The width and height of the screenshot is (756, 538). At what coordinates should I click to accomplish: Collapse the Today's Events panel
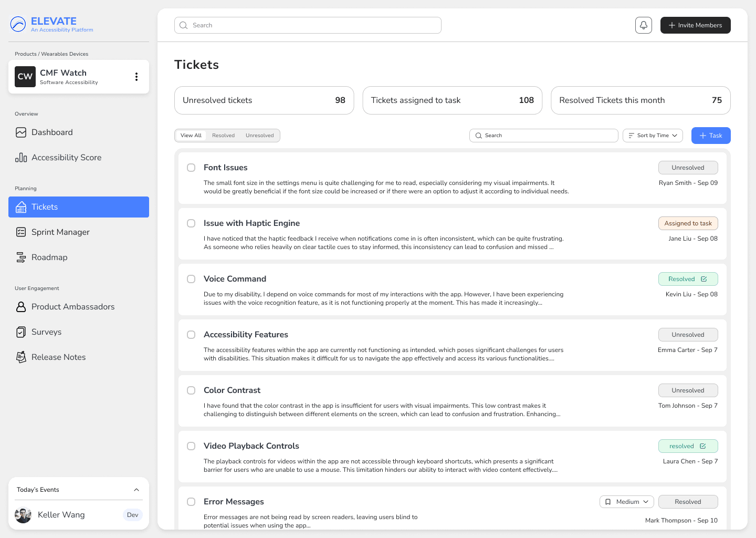pyautogui.click(x=136, y=490)
